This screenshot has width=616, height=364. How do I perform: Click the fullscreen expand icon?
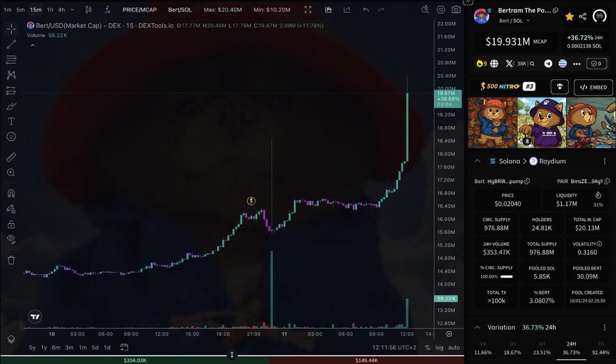[x=307, y=9]
